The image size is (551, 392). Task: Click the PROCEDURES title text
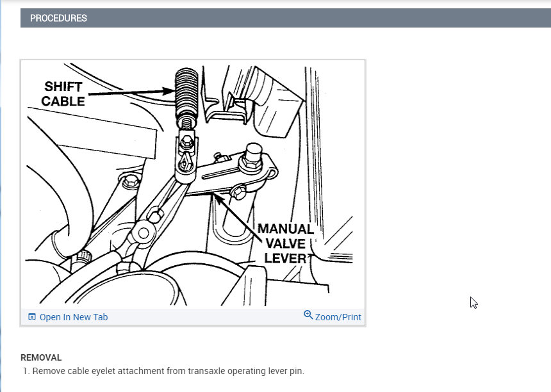pyautogui.click(x=58, y=18)
